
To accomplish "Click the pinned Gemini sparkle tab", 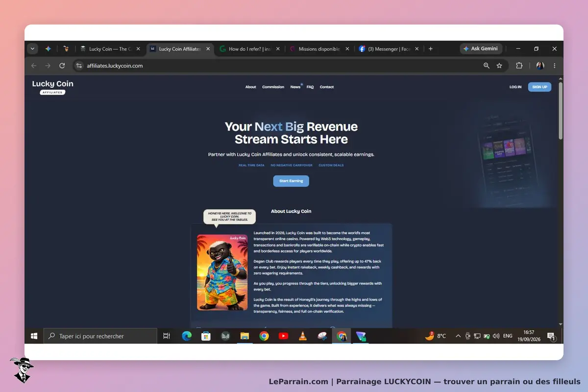I will click(48, 49).
